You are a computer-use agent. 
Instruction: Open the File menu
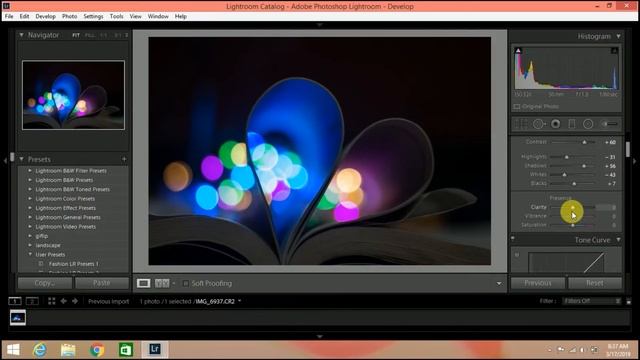coord(9,16)
